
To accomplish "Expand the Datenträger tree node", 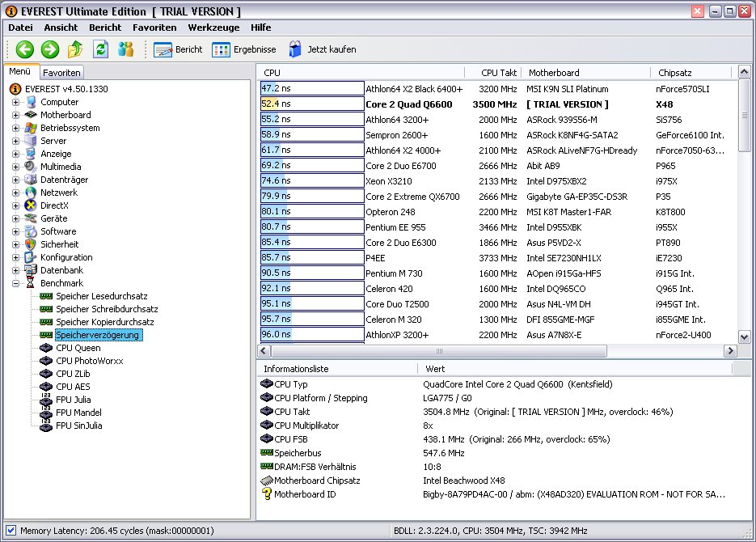I will 16,180.
